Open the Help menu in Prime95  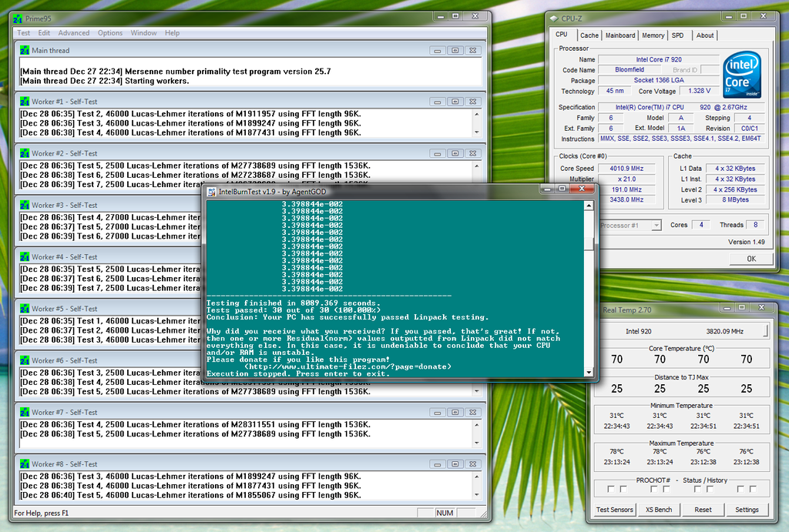[x=172, y=32]
